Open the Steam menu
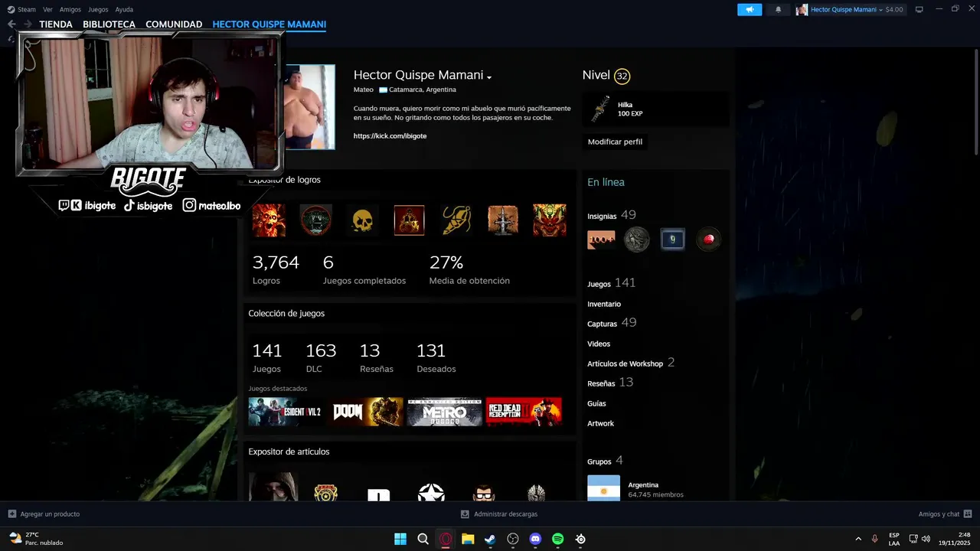 (x=21, y=9)
